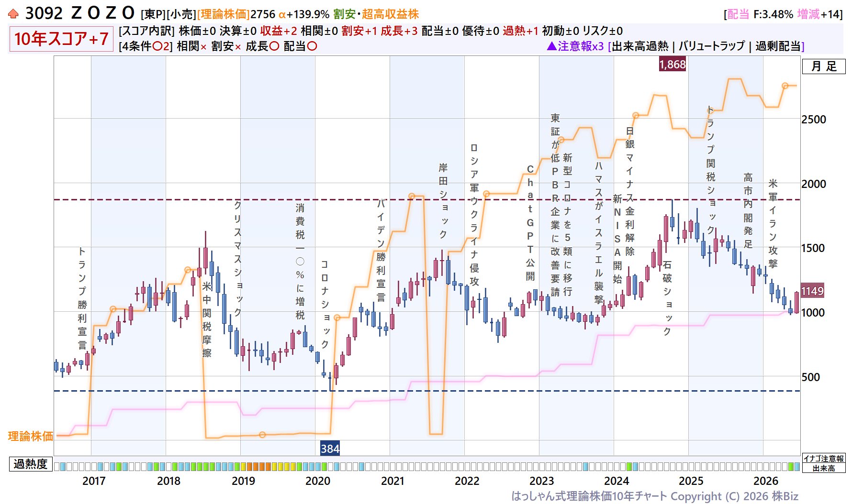Screen dimensions: 852x504
Task: Select the stock code 3092
Action: point(44,13)
